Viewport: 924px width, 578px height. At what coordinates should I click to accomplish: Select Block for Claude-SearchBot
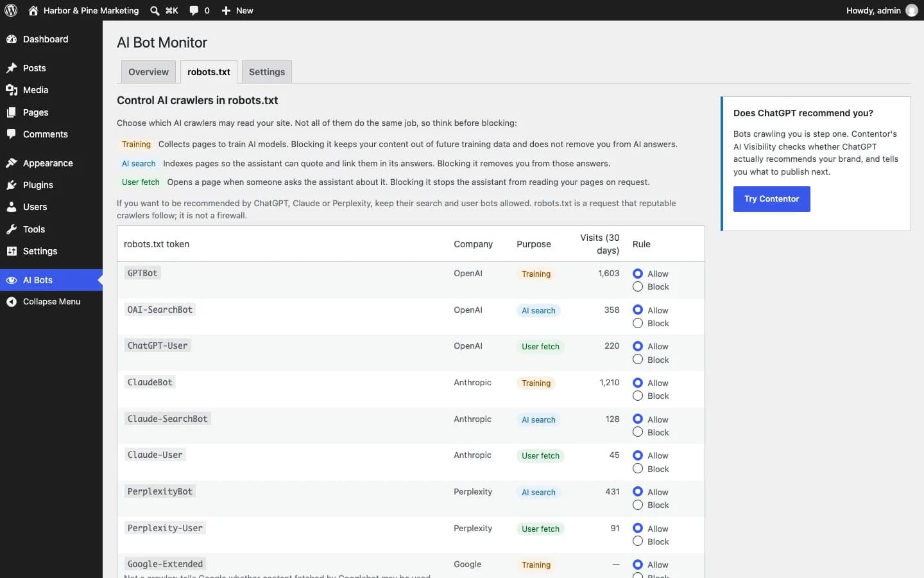point(638,432)
